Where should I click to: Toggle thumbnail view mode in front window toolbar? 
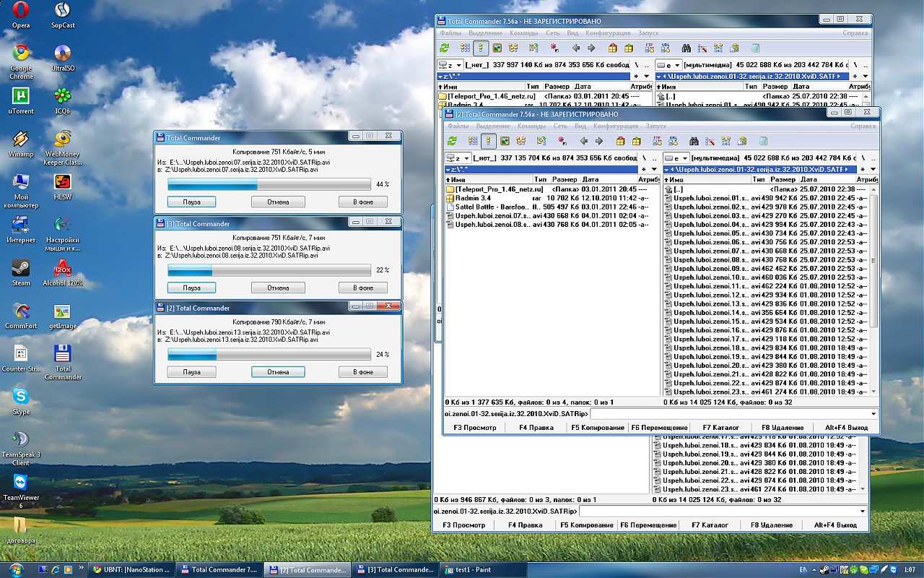[x=505, y=142]
